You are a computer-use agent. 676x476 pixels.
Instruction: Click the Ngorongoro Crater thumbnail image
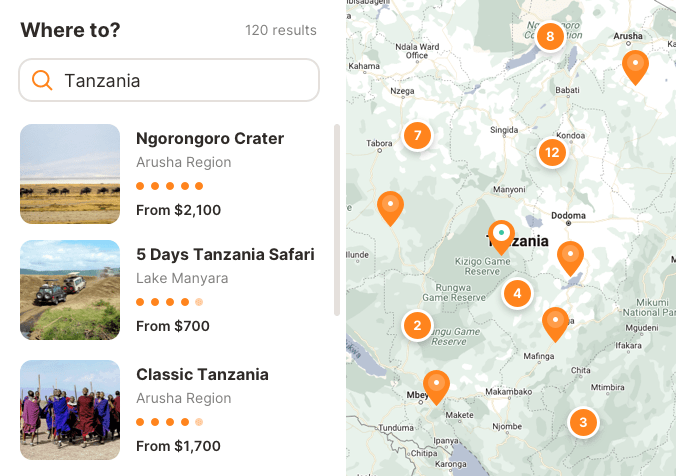70,174
